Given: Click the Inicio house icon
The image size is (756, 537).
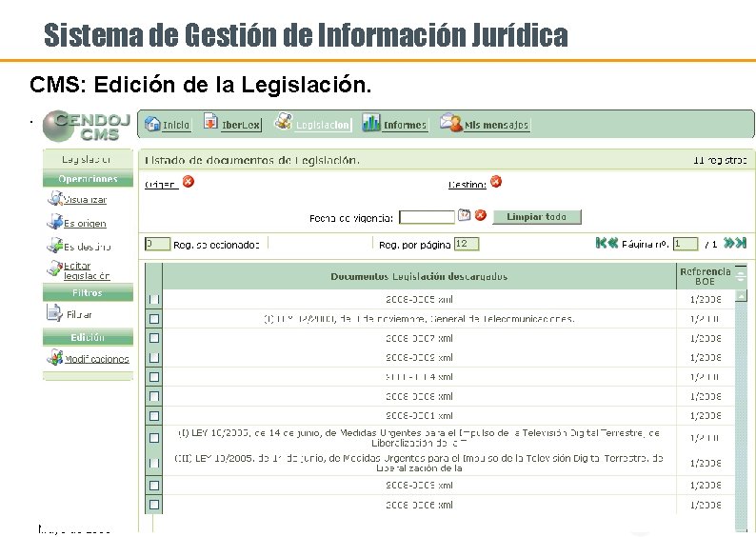Looking at the screenshot, I should [152, 124].
